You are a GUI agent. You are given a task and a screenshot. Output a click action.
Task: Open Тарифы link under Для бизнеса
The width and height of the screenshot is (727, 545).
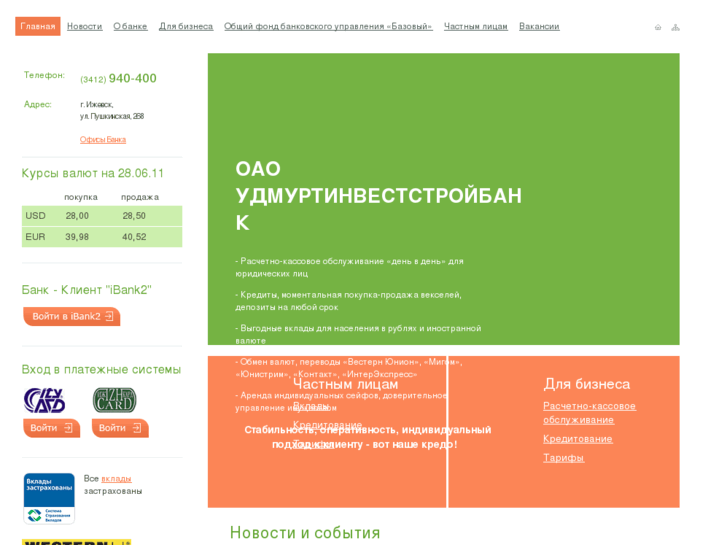[x=563, y=458]
